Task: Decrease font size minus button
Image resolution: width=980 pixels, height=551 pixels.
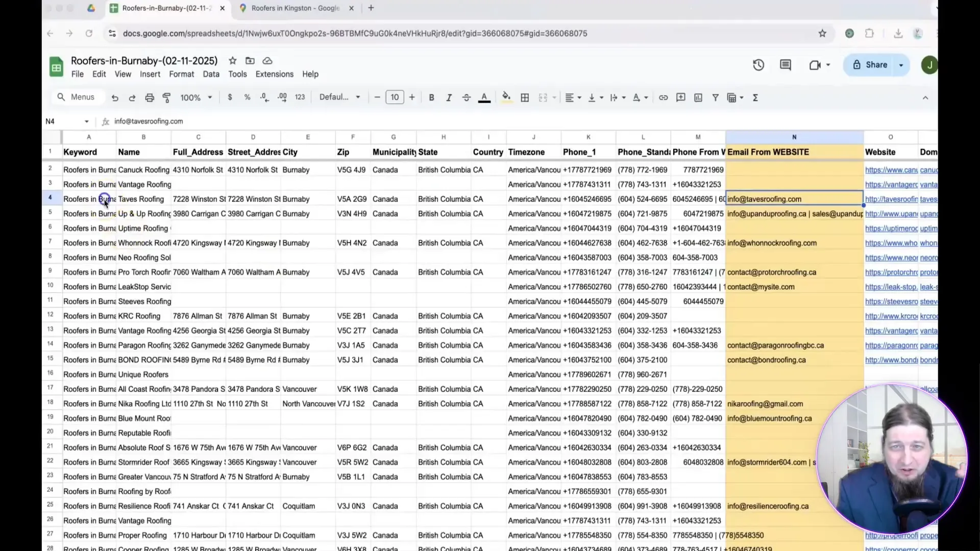Action: point(377,97)
